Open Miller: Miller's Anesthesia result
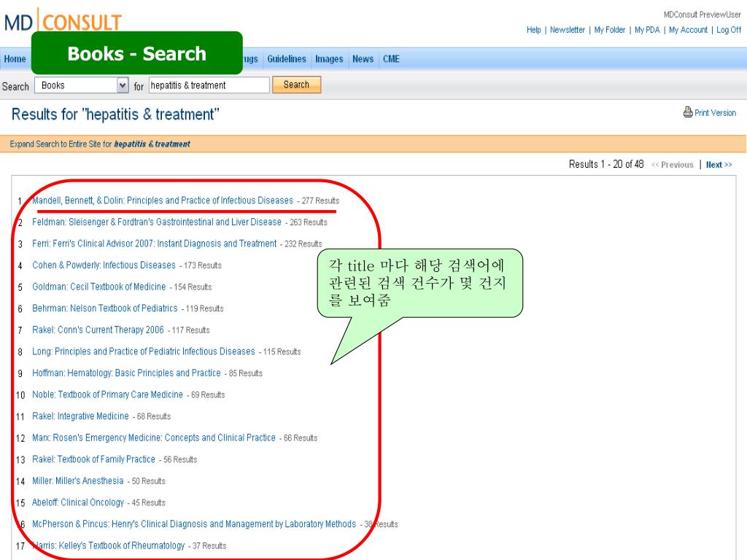 77,481
